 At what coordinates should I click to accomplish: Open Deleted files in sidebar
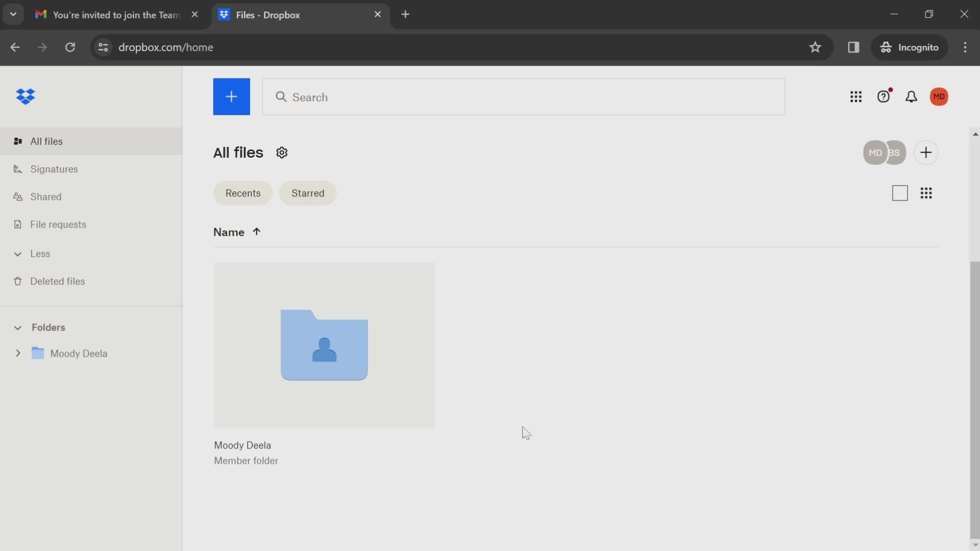pos(91,281)
